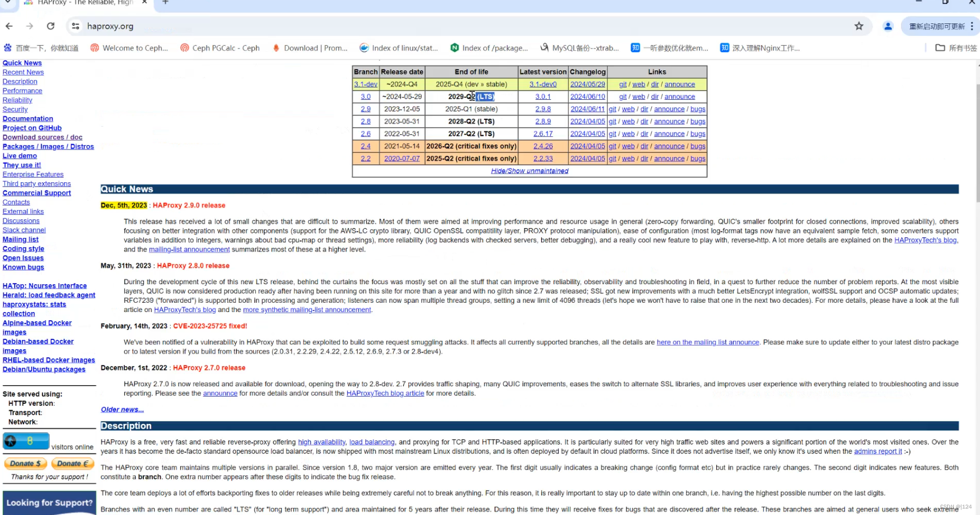Open the HAProxyTech blog article link
The width and height of the screenshot is (980, 515).
pyautogui.click(x=385, y=393)
